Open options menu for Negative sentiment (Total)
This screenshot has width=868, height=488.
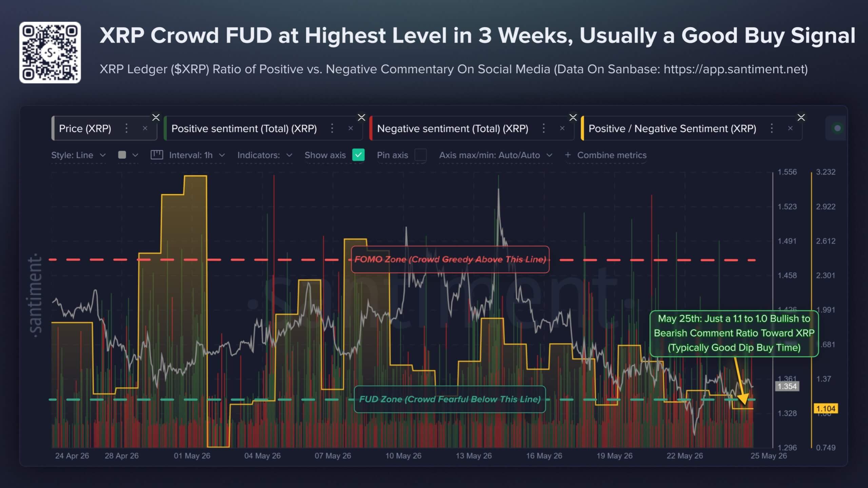coord(544,128)
